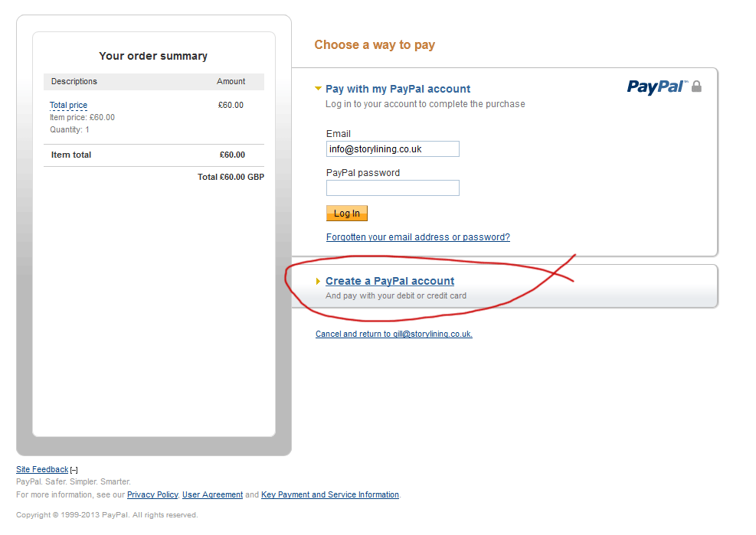Click the minus icon beside Site Feedback
The width and height of the screenshot is (756, 535).
tap(74, 470)
